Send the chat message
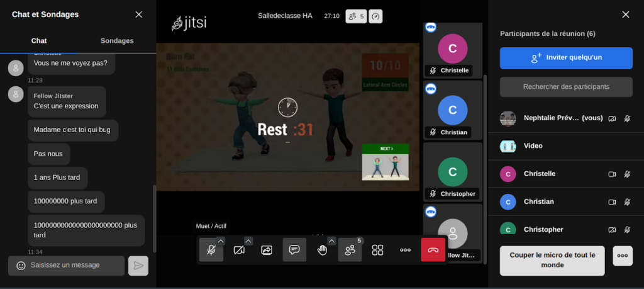644x289 pixels. point(138,266)
